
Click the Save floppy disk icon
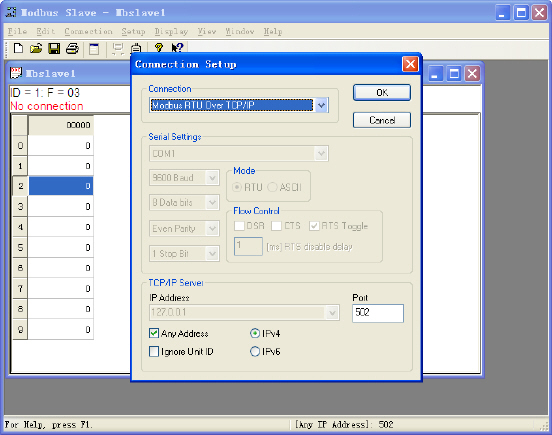(x=54, y=48)
